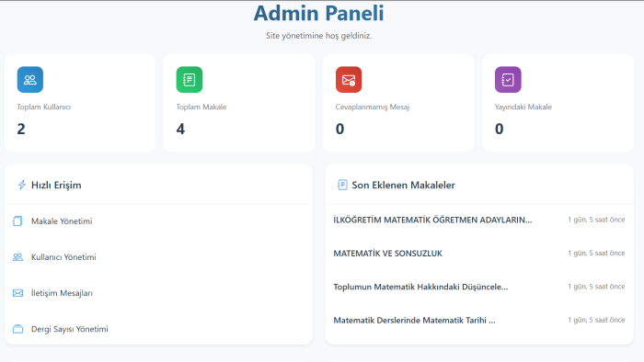Open the Makale Yönetimi link

tap(62, 221)
